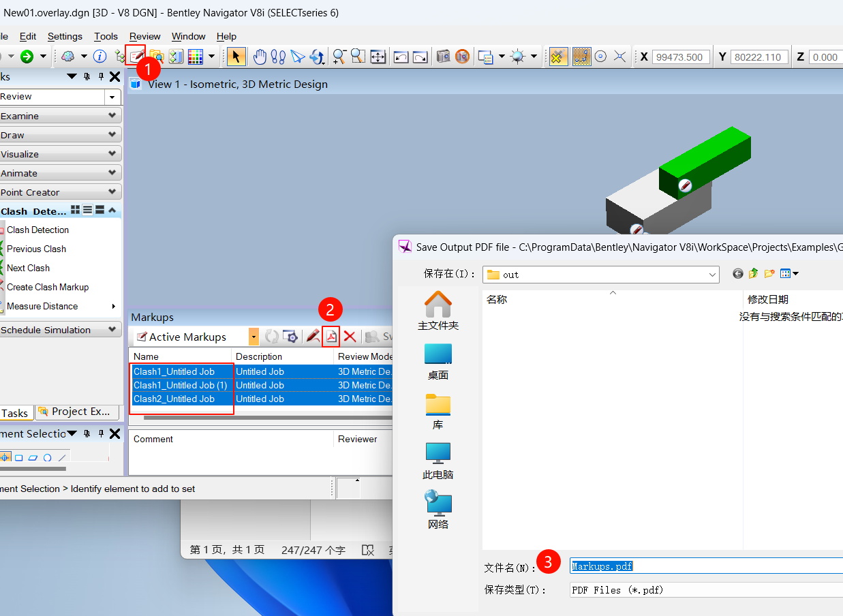The height and width of the screenshot is (616, 843).
Task: Open the Element Information icon
Action: pyautogui.click(x=99, y=57)
